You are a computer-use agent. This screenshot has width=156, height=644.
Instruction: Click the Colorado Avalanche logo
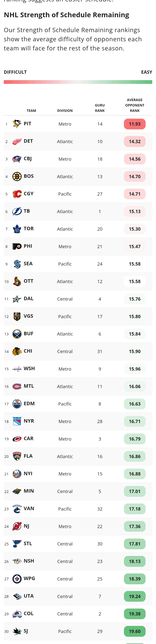click(17, 614)
